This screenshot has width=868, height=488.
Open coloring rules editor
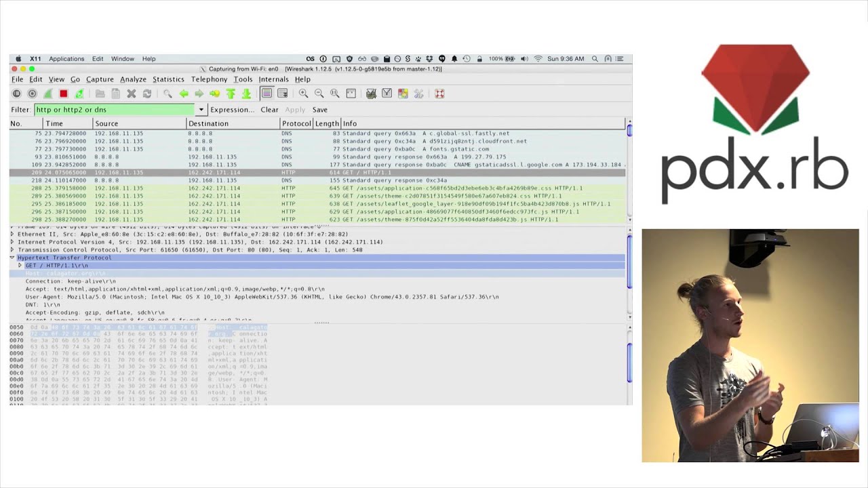[x=403, y=94]
